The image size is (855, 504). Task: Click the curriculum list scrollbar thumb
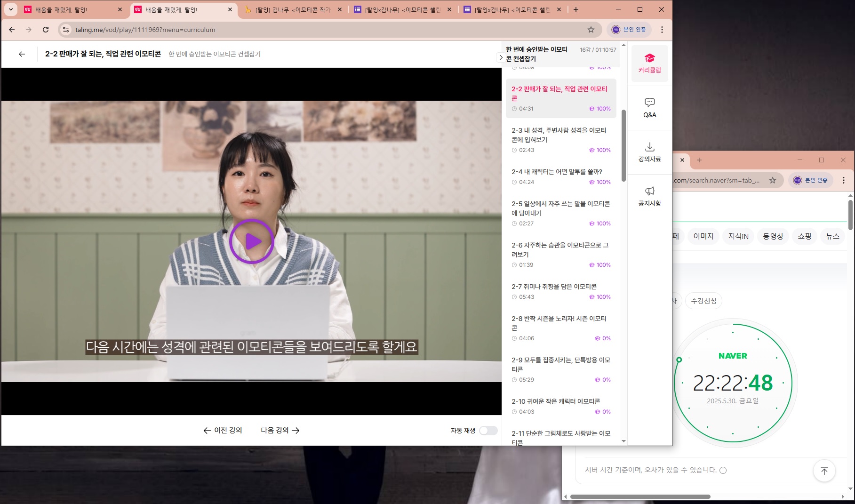(x=623, y=145)
